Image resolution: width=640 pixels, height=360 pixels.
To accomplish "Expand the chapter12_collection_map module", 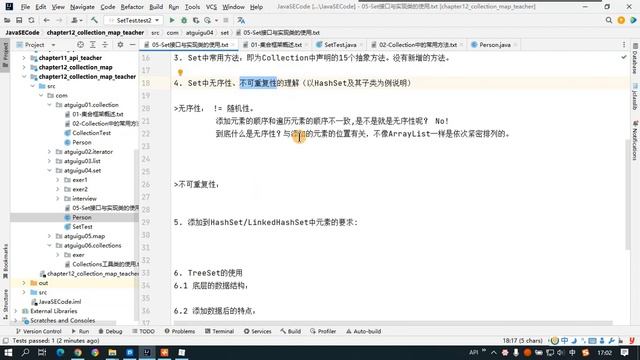I will (24, 67).
